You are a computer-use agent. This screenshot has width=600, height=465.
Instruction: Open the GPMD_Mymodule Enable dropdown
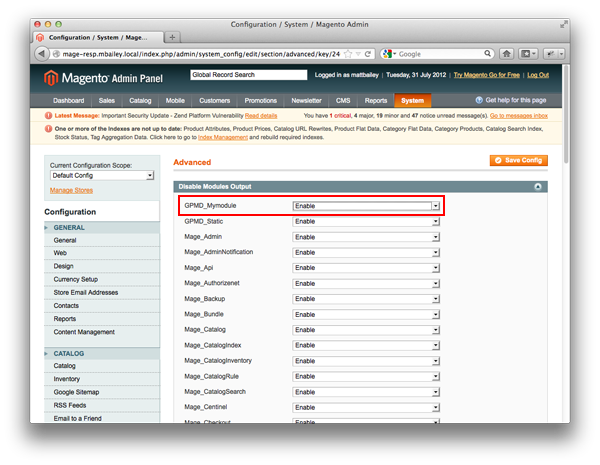tap(366, 206)
